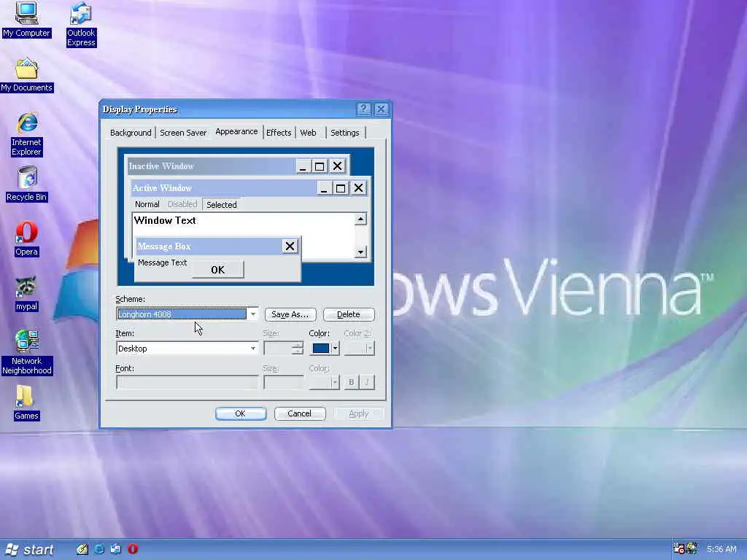Toggle italic font button
The height and width of the screenshot is (560, 747).
tap(367, 382)
